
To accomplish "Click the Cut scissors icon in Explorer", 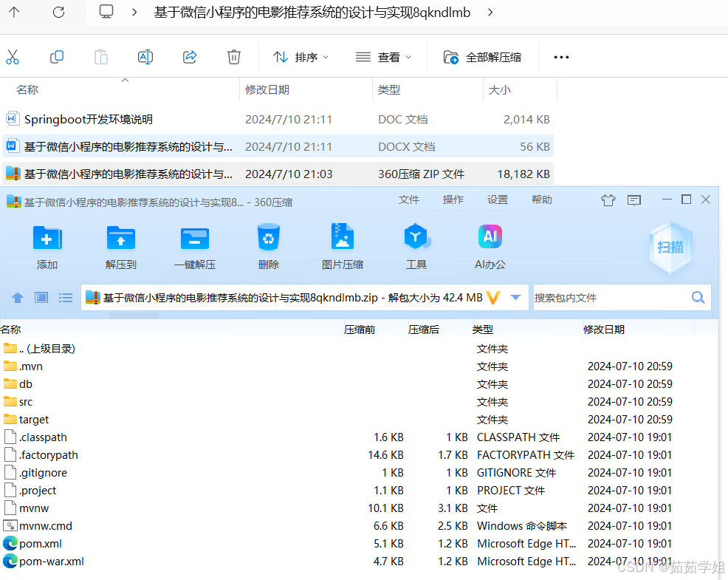I will coord(13,57).
